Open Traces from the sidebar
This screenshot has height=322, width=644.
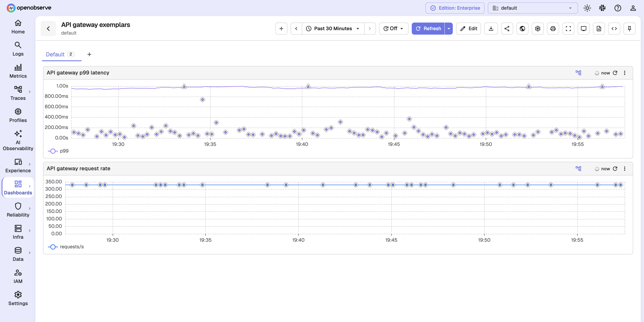18,93
